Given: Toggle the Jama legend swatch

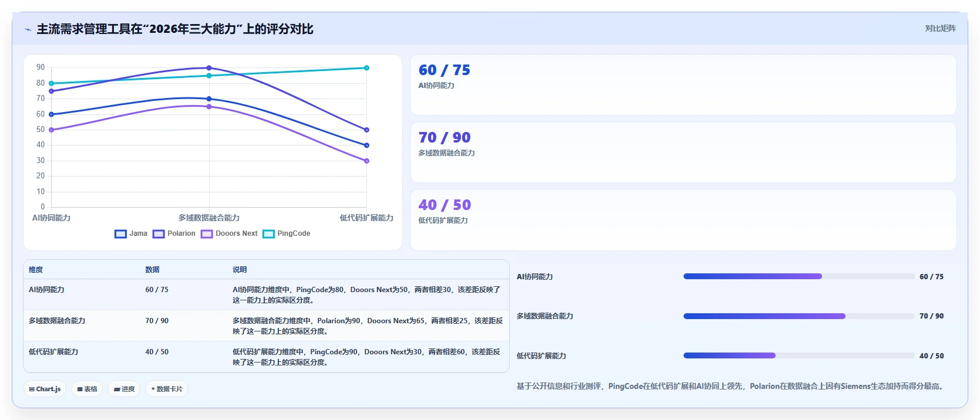Looking at the screenshot, I should (120, 233).
